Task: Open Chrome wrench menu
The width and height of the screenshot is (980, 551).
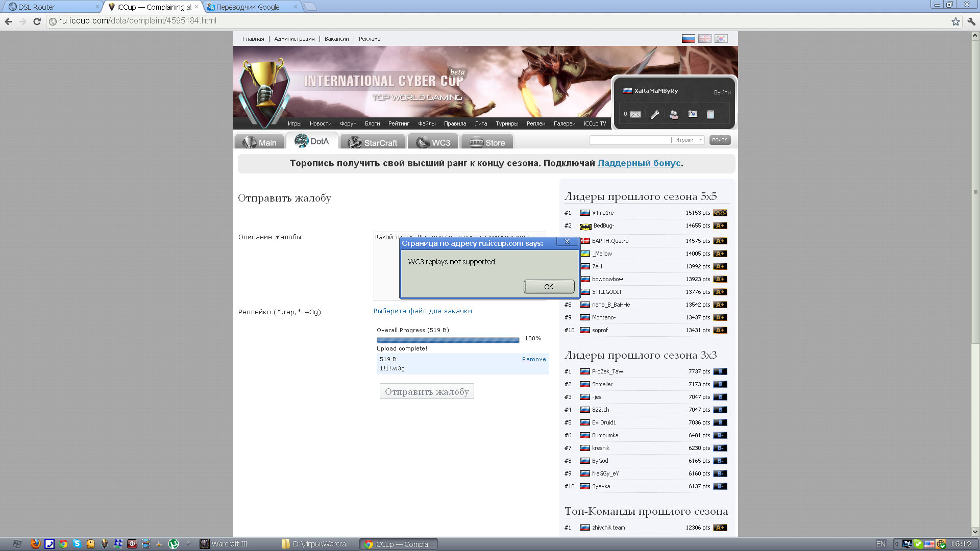Action: coord(971,21)
